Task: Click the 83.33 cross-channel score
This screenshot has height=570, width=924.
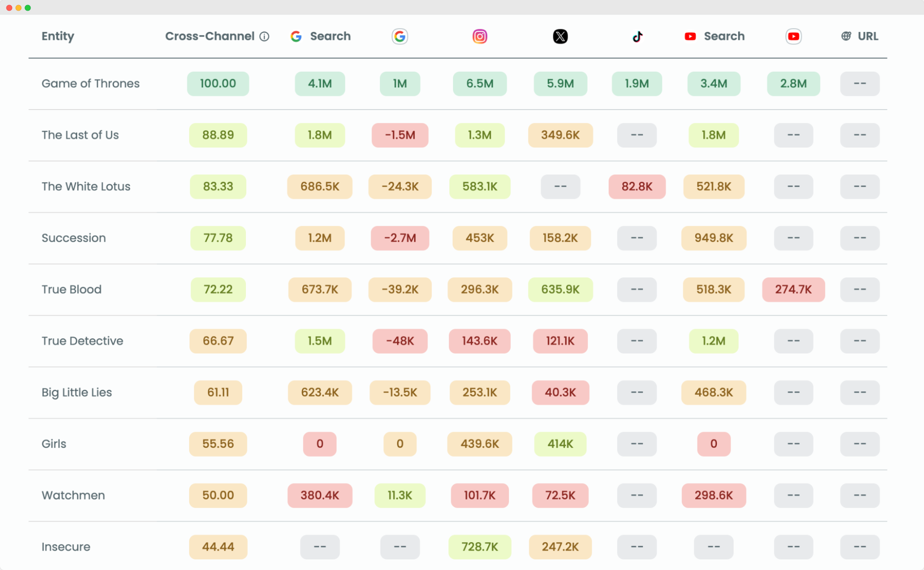Action: (218, 186)
